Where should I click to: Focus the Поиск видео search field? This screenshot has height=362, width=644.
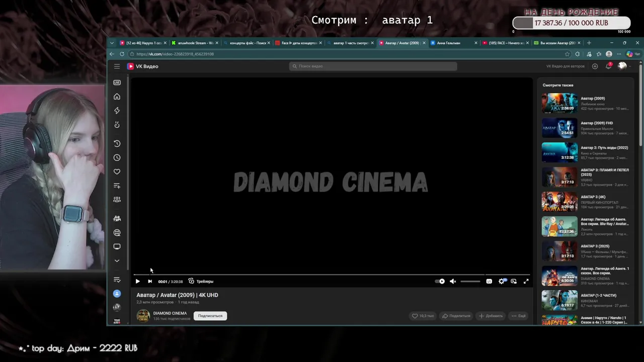point(373,66)
